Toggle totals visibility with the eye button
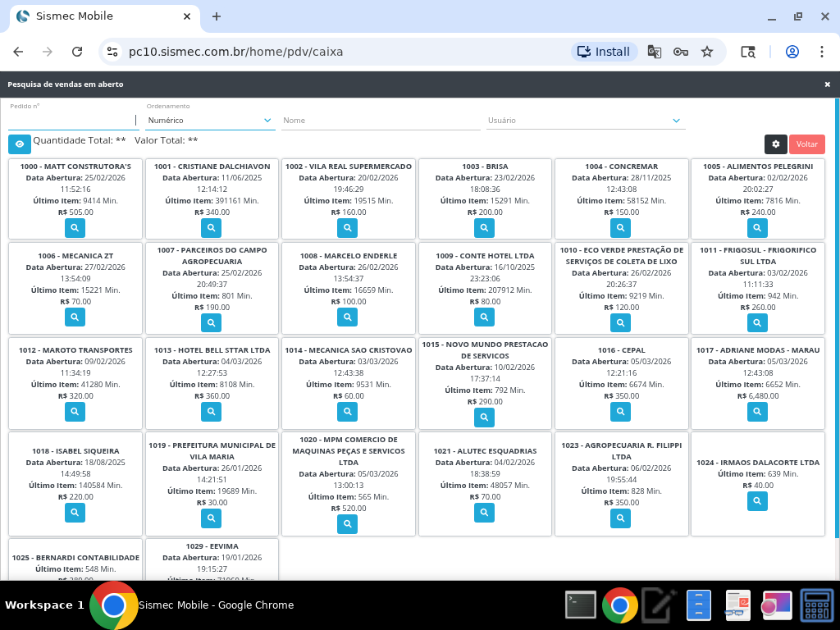Screen dimensions: 840x630 point(20,144)
